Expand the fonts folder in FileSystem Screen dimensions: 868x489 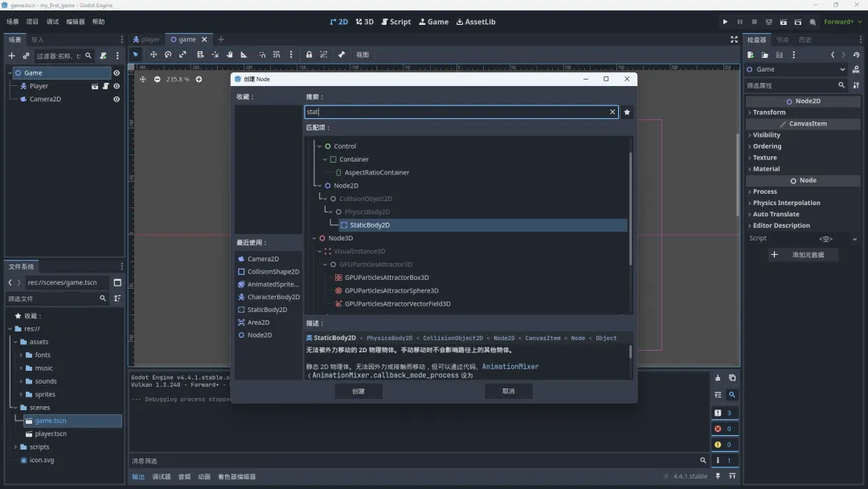coord(21,355)
